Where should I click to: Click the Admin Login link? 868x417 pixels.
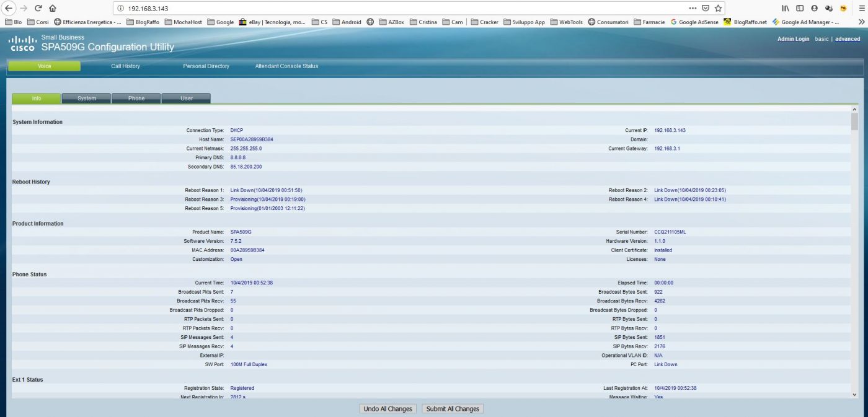(793, 39)
